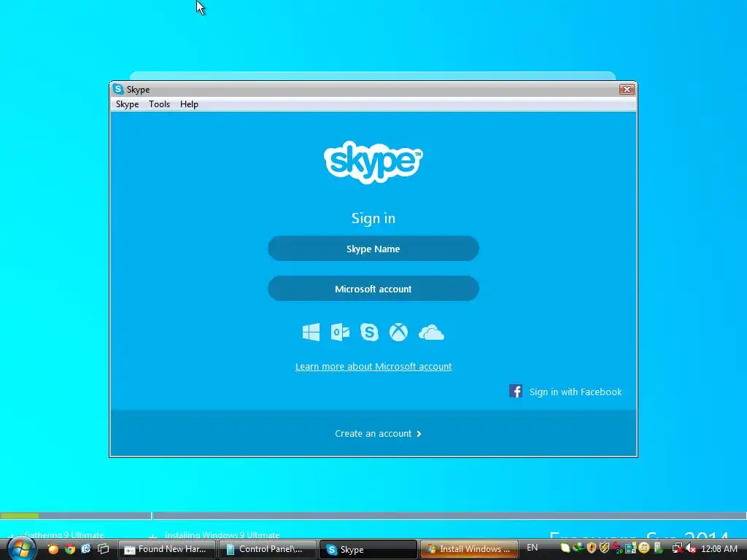Click the network tray icon

click(677, 548)
